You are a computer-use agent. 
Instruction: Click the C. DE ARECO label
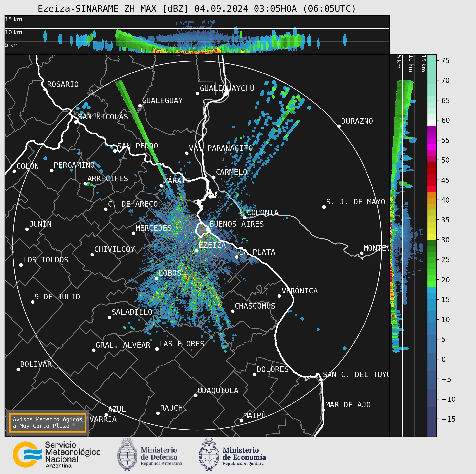(x=133, y=204)
